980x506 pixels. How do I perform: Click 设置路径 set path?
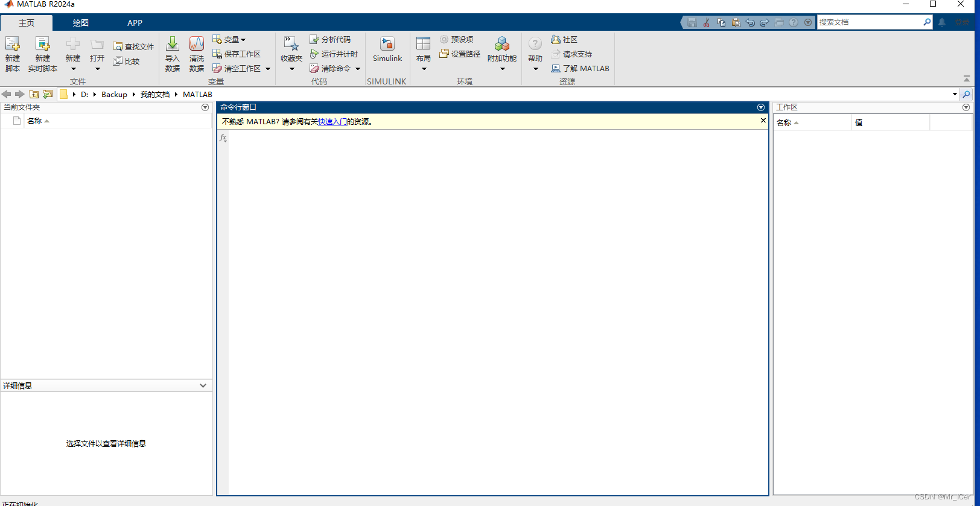460,54
